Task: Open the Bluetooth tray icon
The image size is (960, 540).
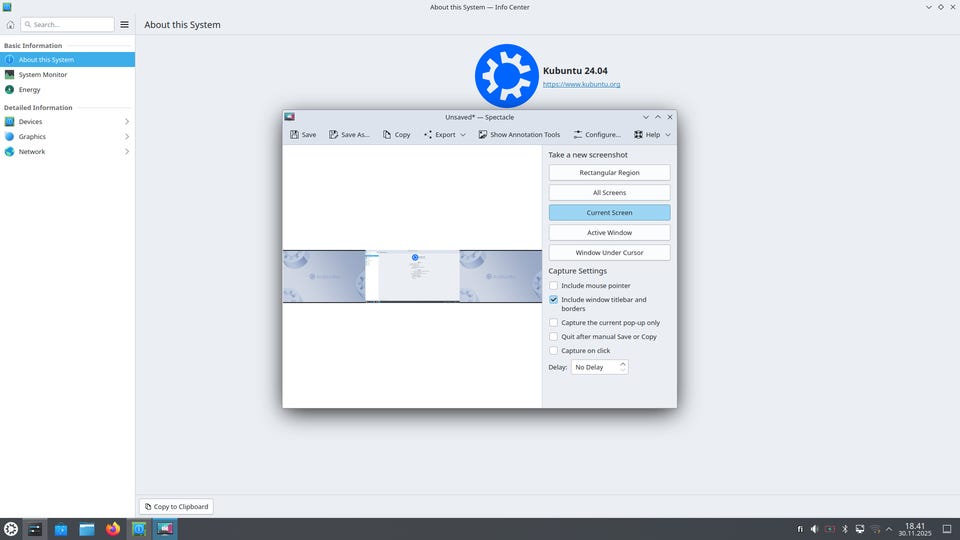Action: pos(845,529)
